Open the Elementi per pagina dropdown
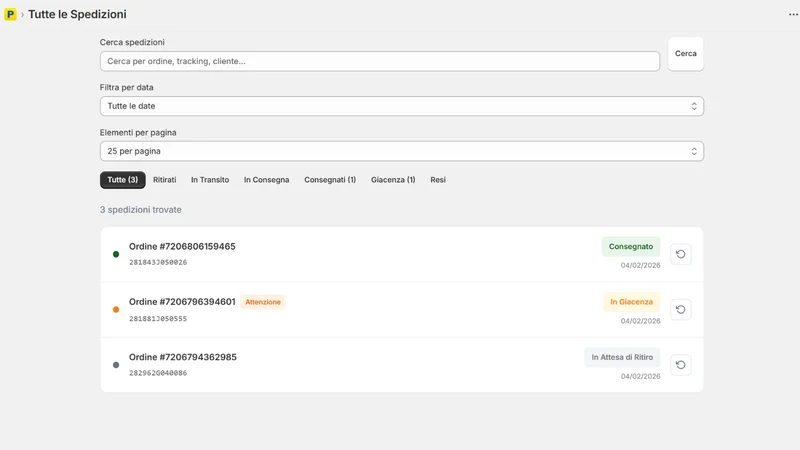The width and height of the screenshot is (800, 450). click(402, 151)
